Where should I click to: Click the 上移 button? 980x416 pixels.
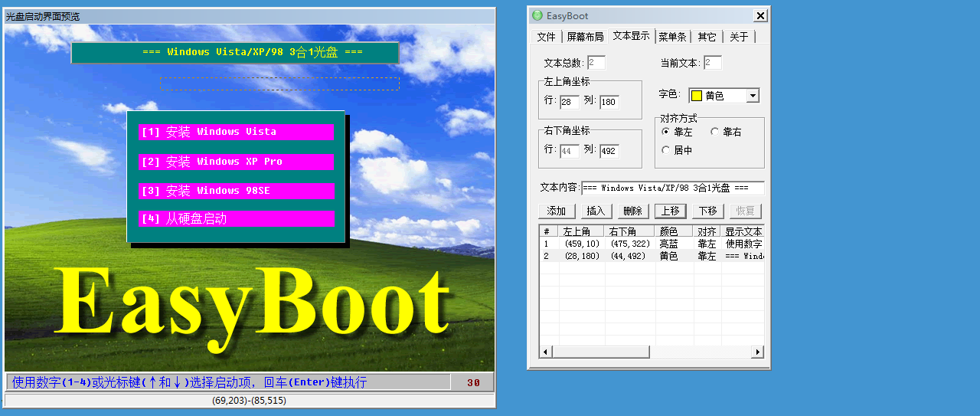pos(670,211)
